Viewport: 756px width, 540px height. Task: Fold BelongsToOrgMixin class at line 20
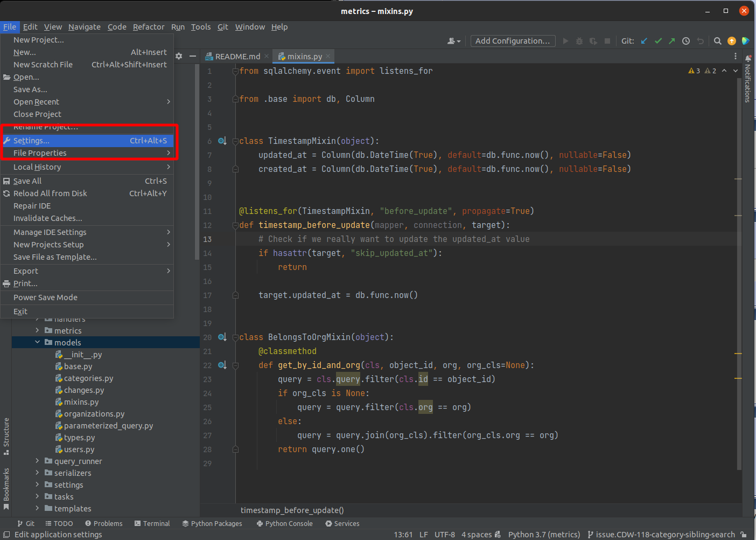tap(235, 337)
